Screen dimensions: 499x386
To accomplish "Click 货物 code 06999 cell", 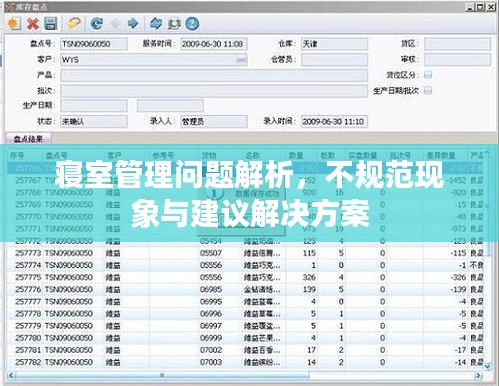I will pos(220,338).
